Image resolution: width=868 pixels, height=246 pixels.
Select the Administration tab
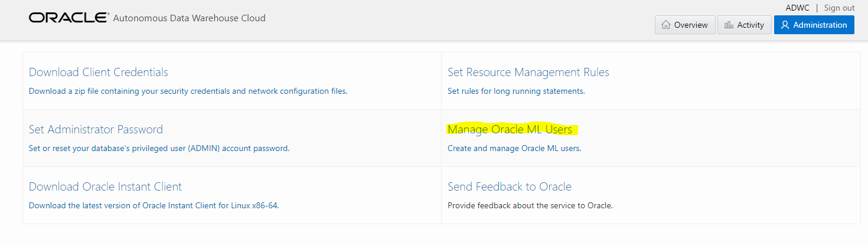pos(814,25)
